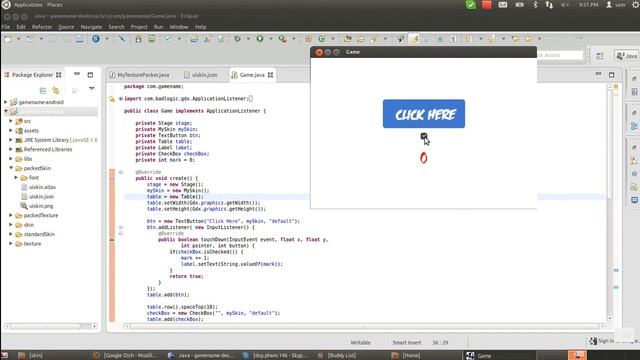Open the Project menu
This screenshot has width=640, height=360.
pos(139,27)
